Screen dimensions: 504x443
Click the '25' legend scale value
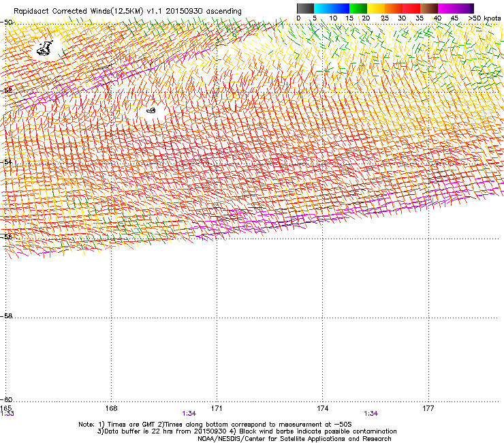point(384,18)
